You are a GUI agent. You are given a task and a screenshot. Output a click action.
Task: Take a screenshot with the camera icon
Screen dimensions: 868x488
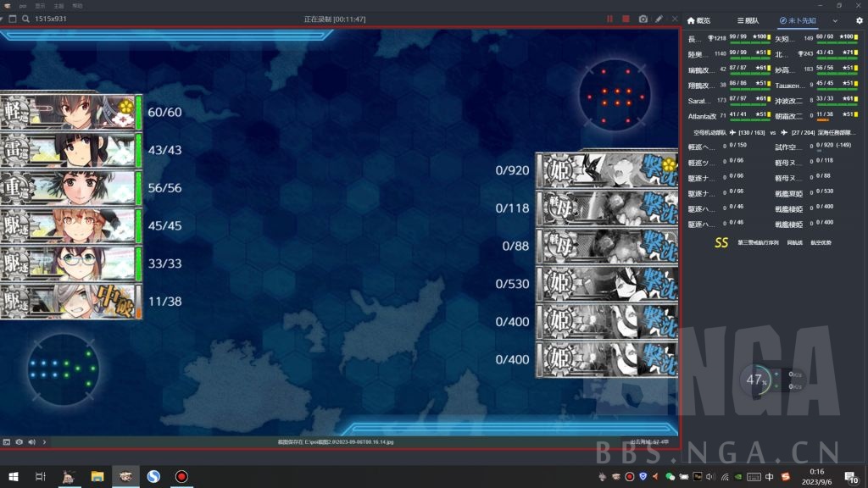point(643,19)
